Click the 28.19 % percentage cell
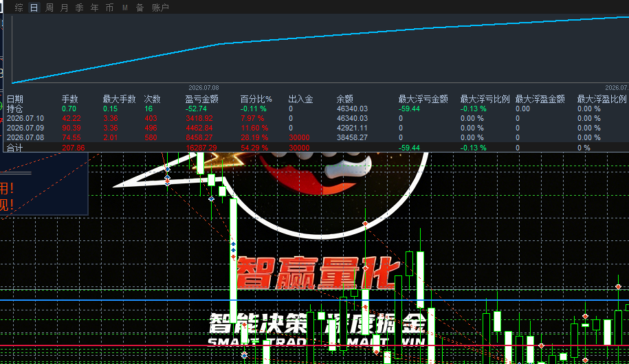Viewport: 629px width, 364px height. coord(254,137)
